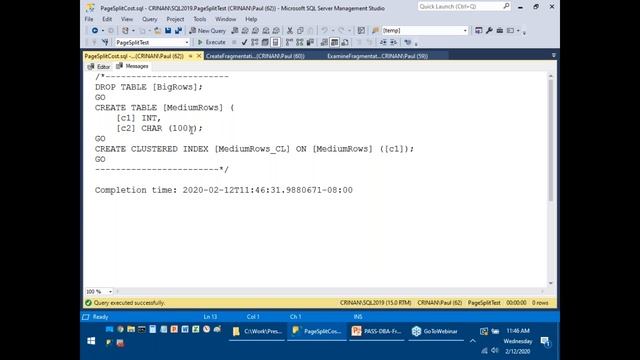Open GoToWebinar from the taskbar
The width and height of the screenshot is (640, 360).
pyautogui.click(x=435, y=331)
